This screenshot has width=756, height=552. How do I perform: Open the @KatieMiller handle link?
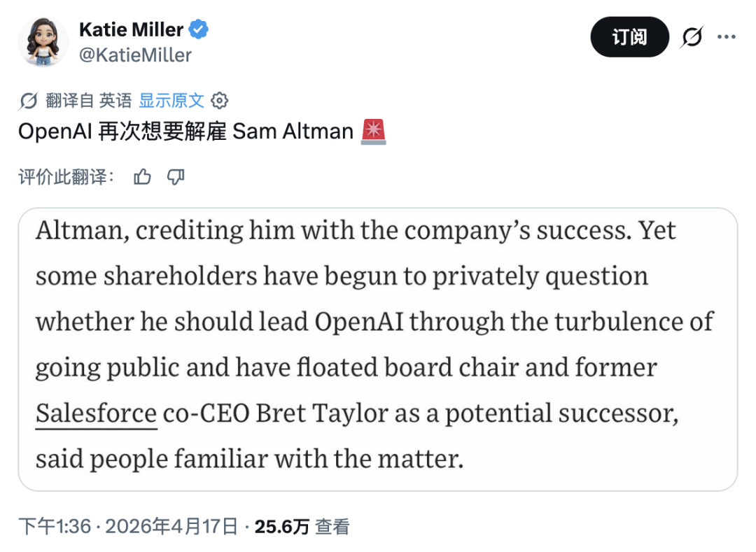click(135, 55)
